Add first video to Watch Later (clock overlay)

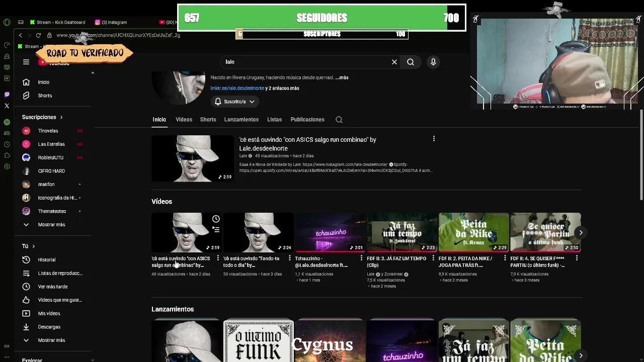pyautogui.click(x=216, y=219)
